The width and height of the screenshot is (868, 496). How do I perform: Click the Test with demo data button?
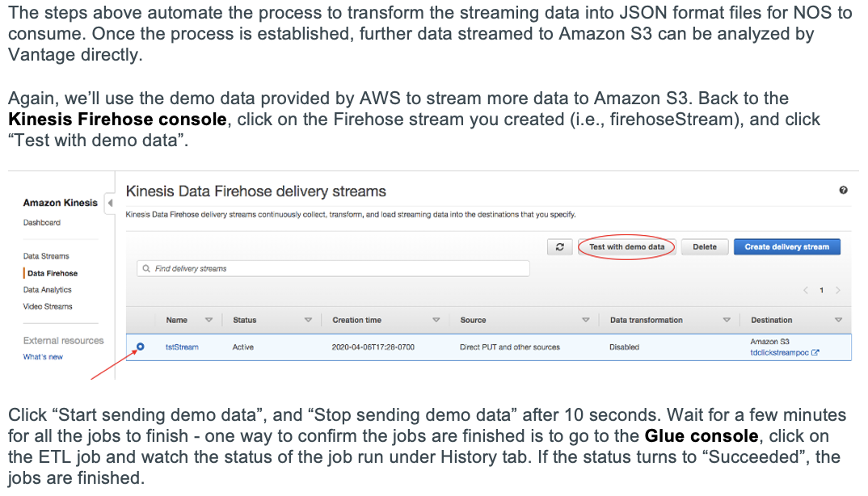pos(626,247)
